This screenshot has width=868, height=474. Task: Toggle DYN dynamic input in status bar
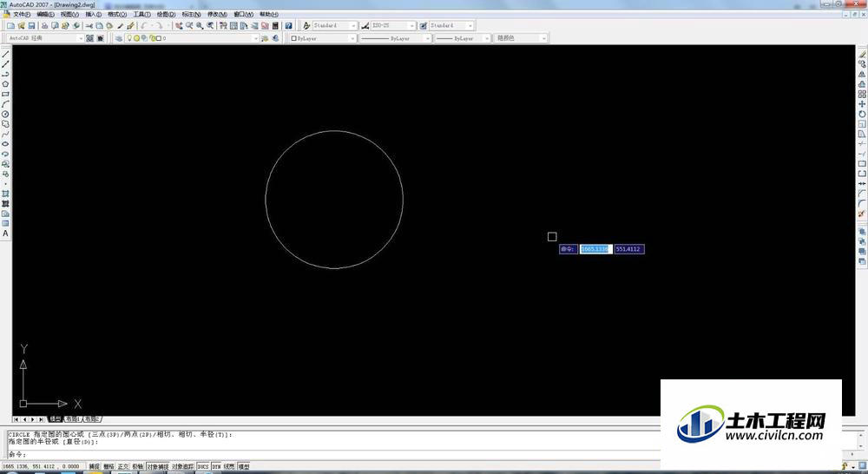click(216, 467)
